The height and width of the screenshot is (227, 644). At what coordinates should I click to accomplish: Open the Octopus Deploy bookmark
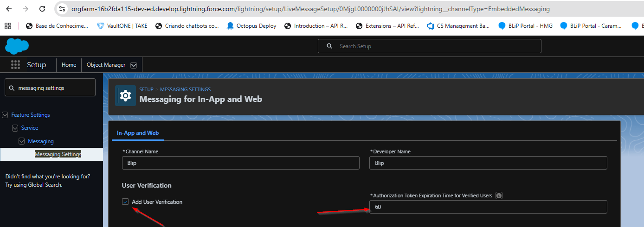coord(251,26)
